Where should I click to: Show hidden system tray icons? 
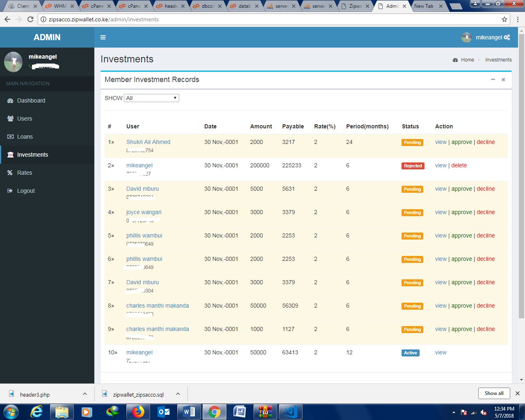click(454, 412)
